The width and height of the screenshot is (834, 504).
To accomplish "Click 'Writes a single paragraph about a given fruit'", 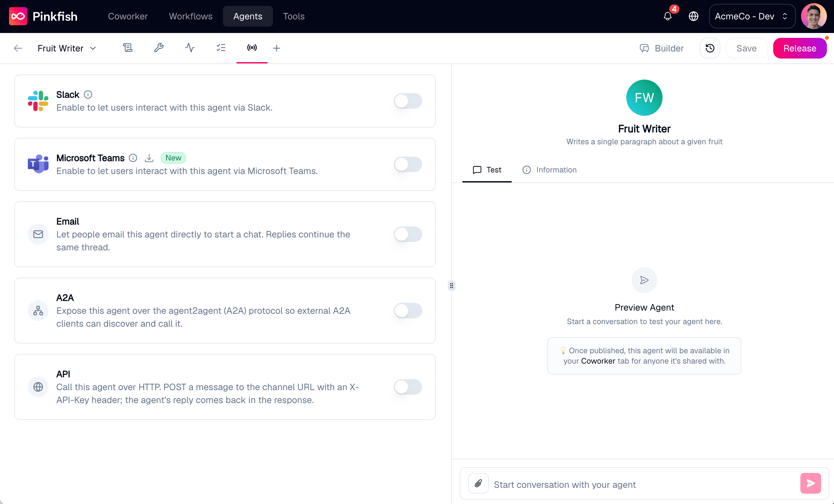I will click(644, 141).
